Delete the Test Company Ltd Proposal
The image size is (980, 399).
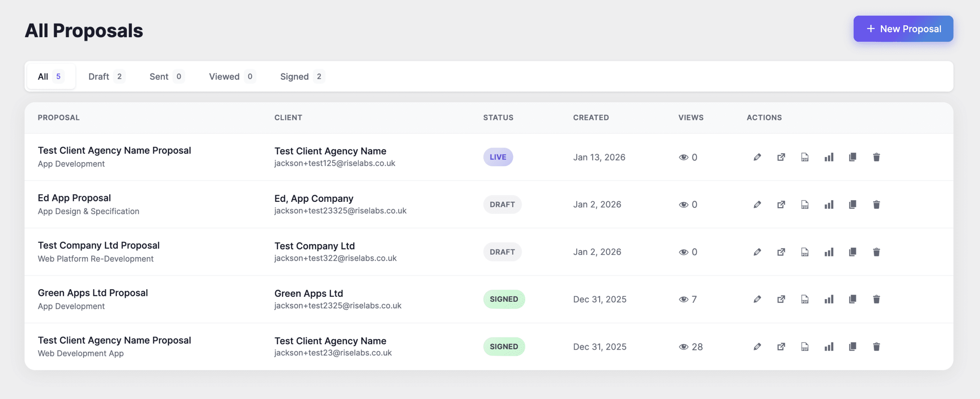[x=876, y=252]
